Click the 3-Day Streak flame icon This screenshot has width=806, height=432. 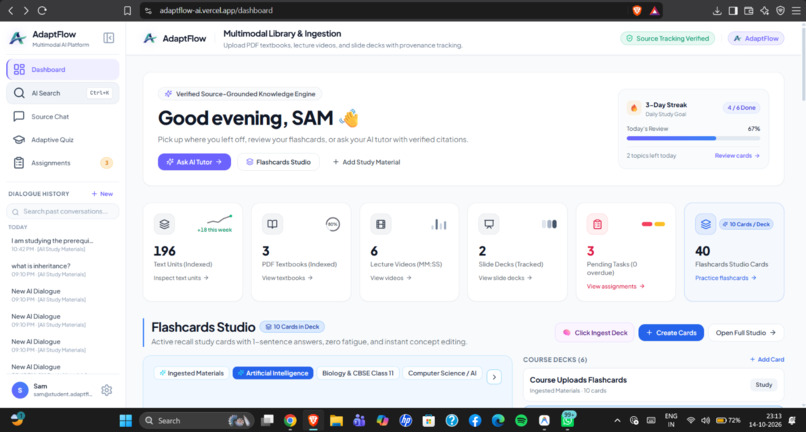(633, 108)
